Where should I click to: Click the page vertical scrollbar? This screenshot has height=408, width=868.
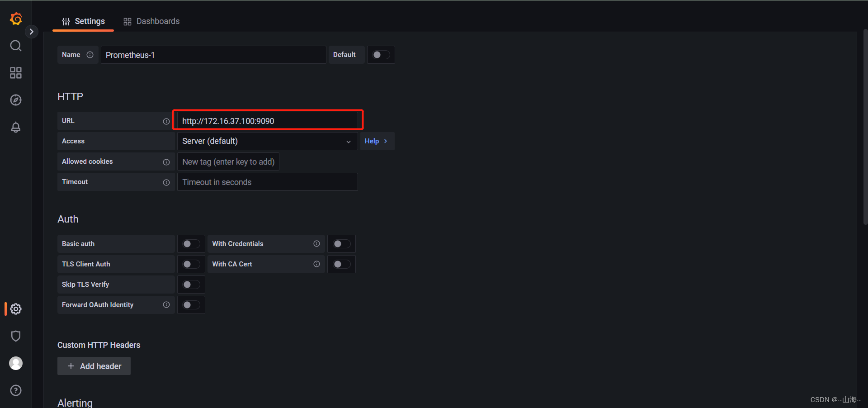tap(865, 127)
